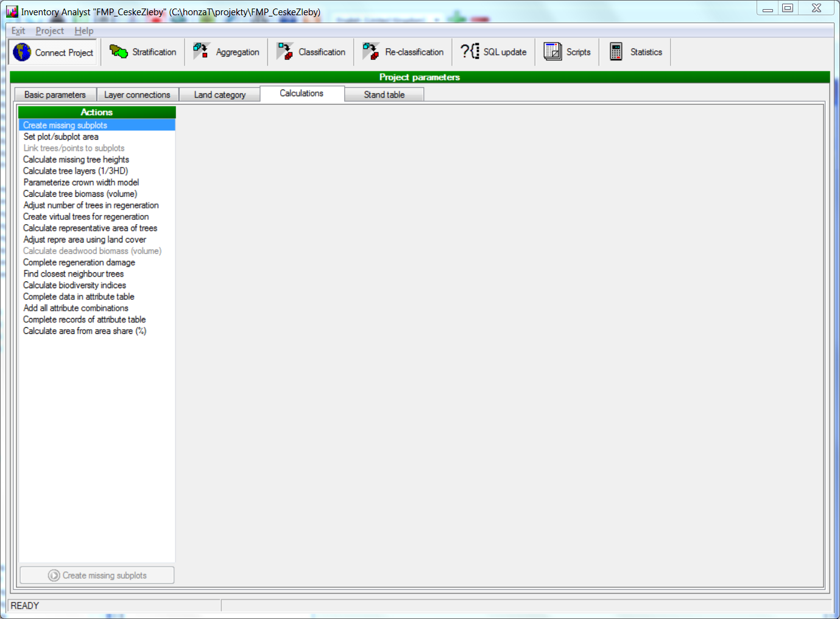Viewport: 840px width, 619px height.
Task: Choose Calculate tree biomass (volume) action
Action: (80, 194)
